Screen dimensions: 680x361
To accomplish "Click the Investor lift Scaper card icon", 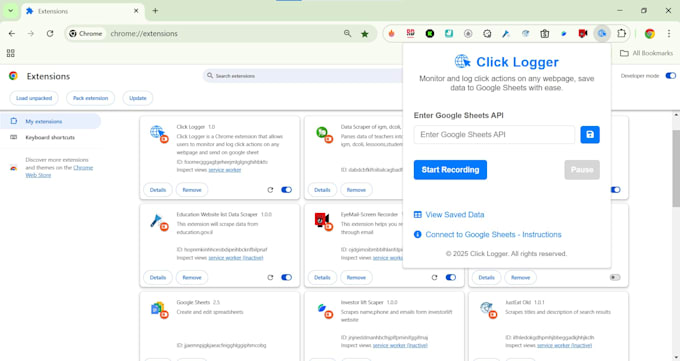I will click(323, 309).
